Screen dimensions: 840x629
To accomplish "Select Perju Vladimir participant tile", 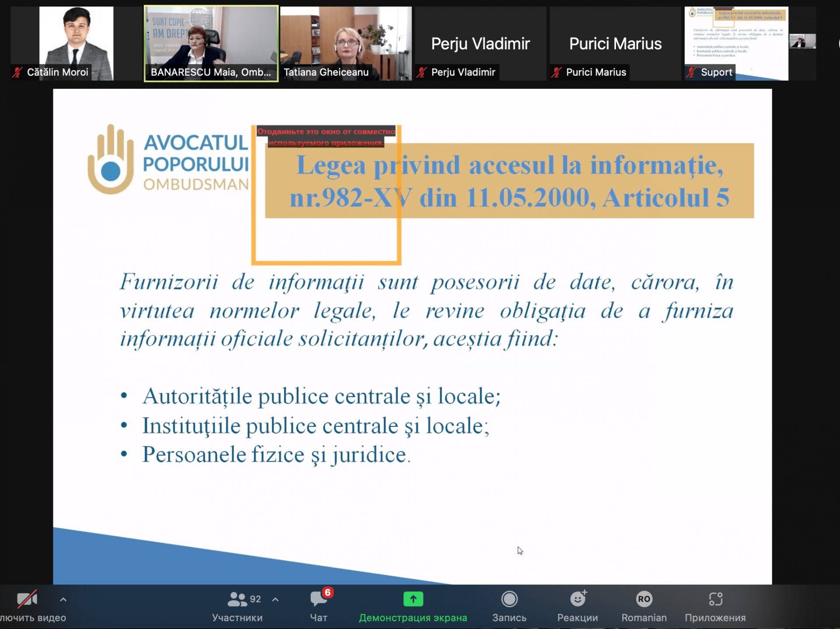I will 480,43.
